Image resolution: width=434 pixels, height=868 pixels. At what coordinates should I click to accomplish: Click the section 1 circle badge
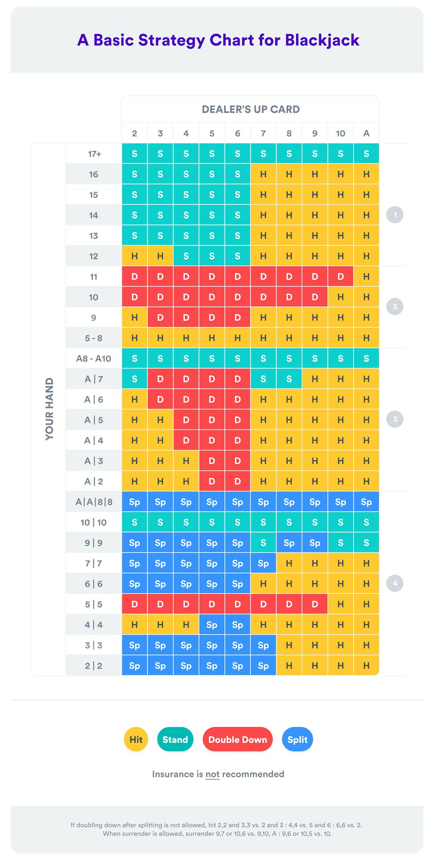point(395,215)
